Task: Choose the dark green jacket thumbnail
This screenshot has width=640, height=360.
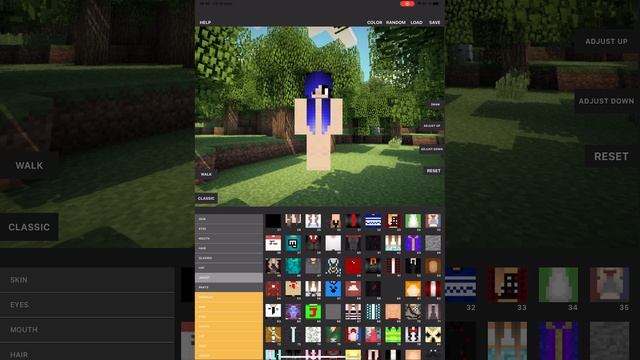Action: point(333,334)
